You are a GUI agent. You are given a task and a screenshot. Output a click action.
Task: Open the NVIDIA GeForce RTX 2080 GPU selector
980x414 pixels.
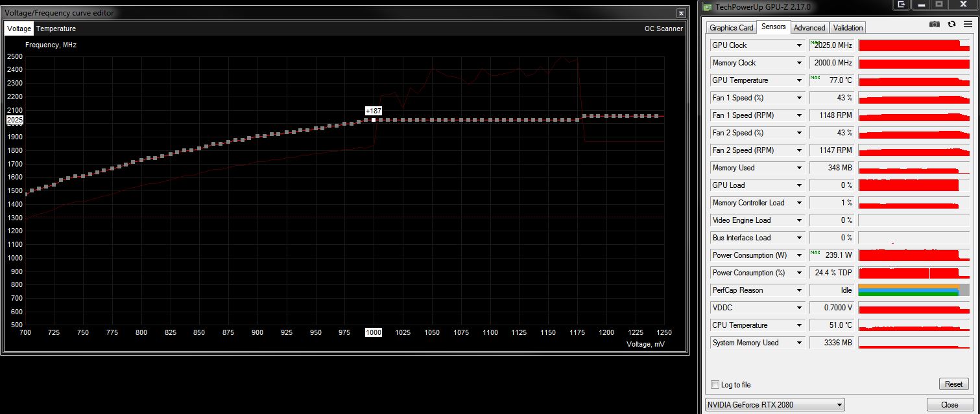tap(774, 405)
